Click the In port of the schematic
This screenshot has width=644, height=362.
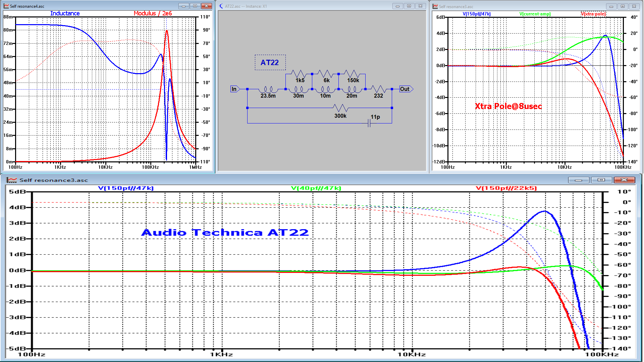(234, 89)
